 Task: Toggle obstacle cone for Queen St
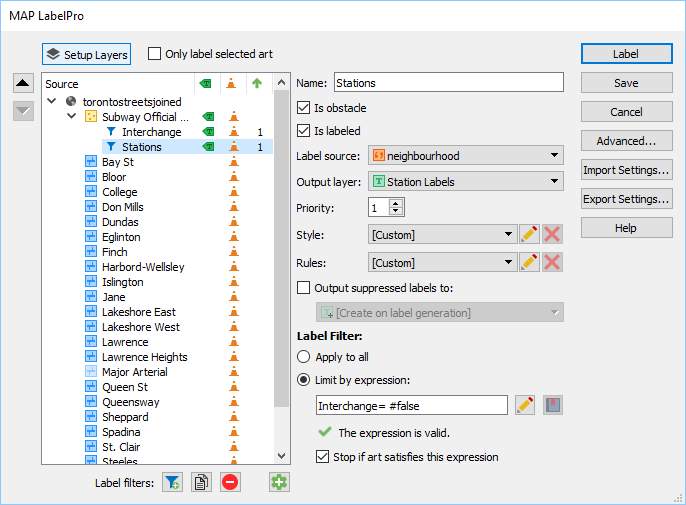(x=234, y=387)
